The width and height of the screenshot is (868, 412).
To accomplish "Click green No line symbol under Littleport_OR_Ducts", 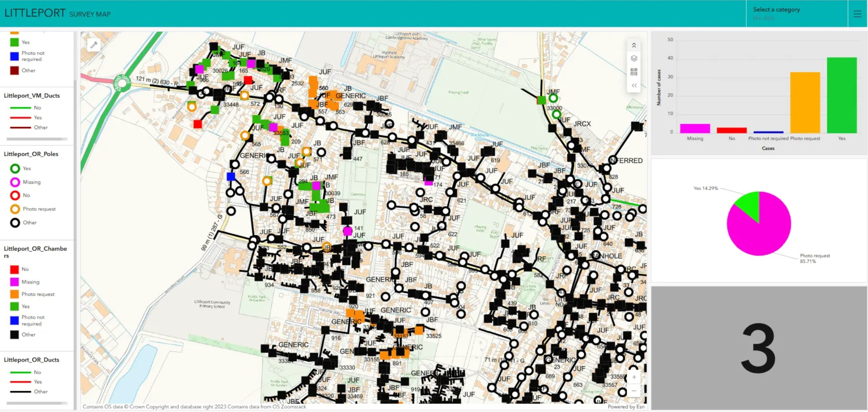I will 20,372.
